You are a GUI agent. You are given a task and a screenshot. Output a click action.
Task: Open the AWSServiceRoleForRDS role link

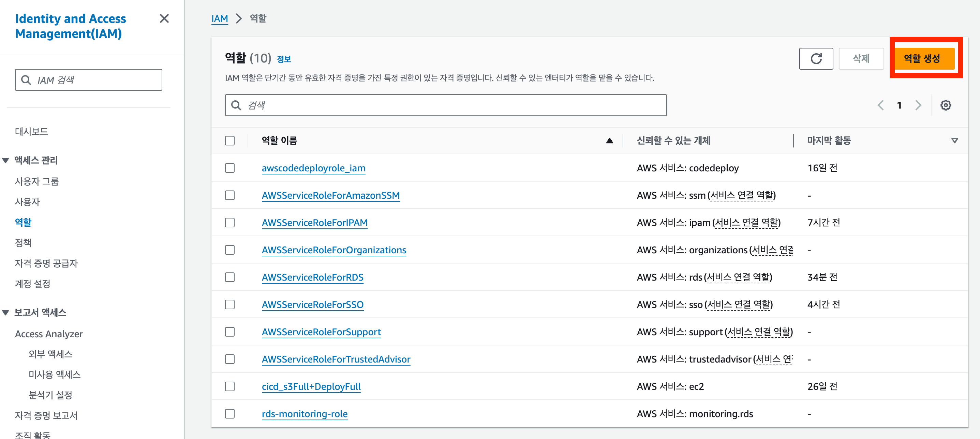312,277
